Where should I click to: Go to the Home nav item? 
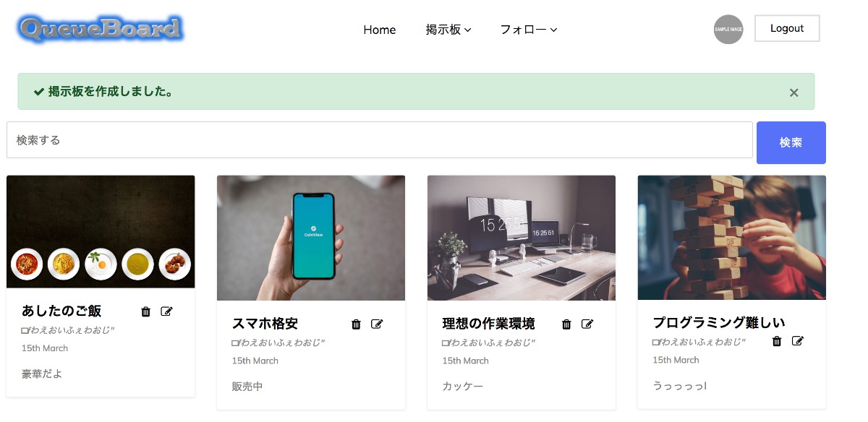380,30
